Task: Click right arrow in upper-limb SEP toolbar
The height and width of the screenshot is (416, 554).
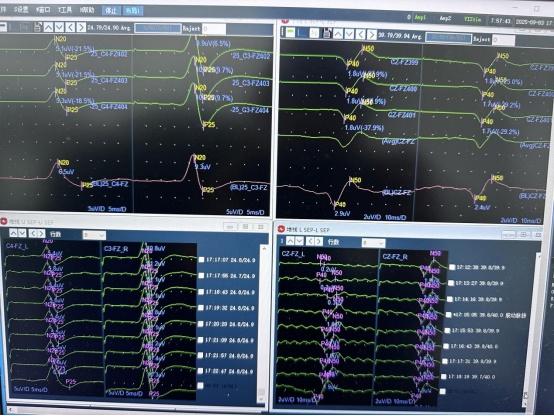Action: 81,27
